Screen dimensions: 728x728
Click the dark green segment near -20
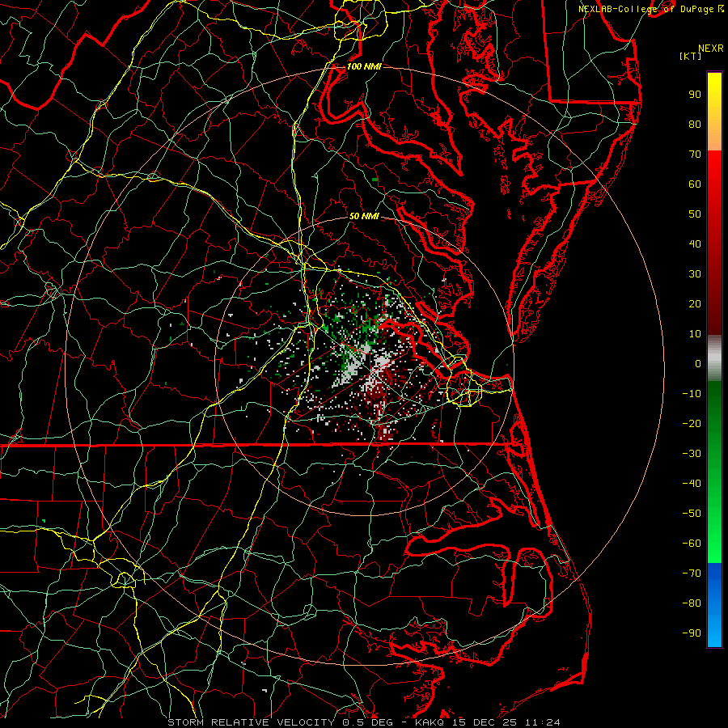click(x=714, y=422)
